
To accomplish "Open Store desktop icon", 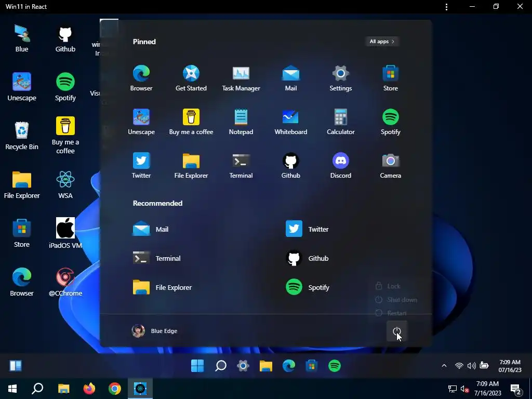I will click(22, 234).
